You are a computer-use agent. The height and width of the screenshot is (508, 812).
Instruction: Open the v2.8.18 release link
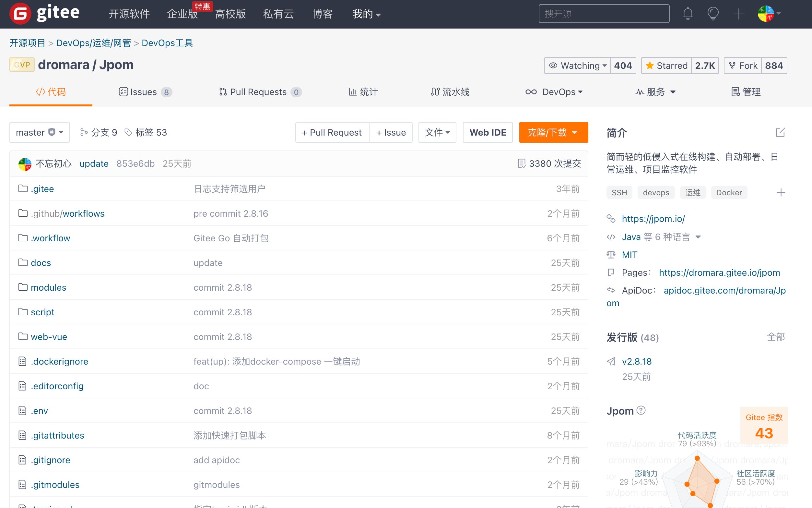[637, 361]
